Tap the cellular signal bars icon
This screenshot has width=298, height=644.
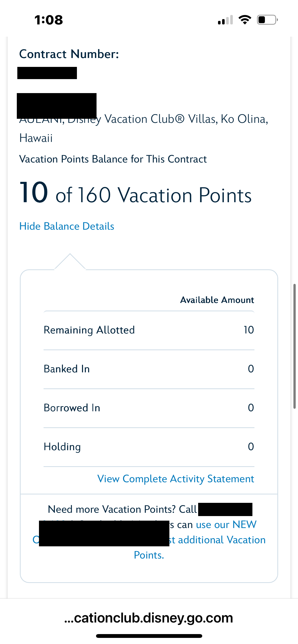click(x=225, y=20)
